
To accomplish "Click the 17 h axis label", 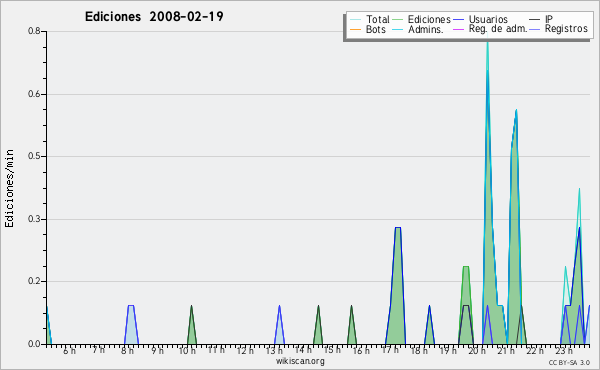I will (390, 350).
